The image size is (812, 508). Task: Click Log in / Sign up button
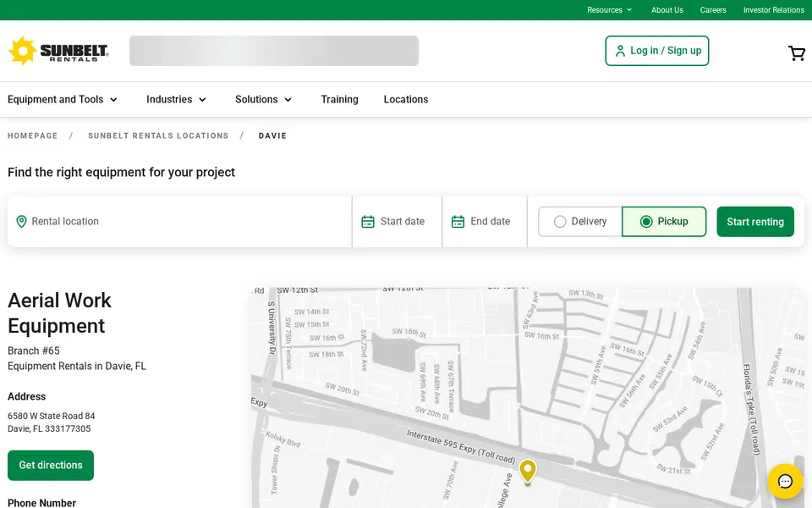[656, 51]
